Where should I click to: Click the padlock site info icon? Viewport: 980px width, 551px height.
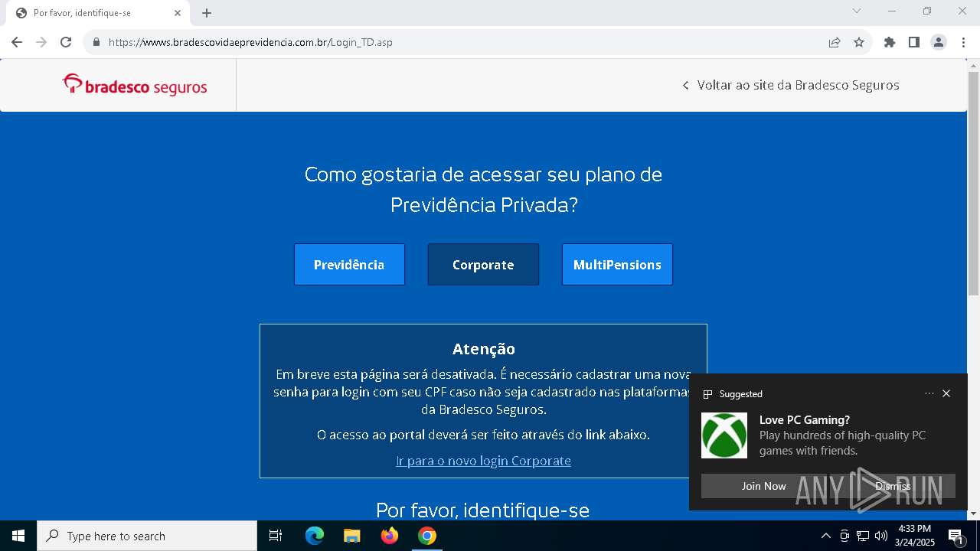click(x=96, y=42)
